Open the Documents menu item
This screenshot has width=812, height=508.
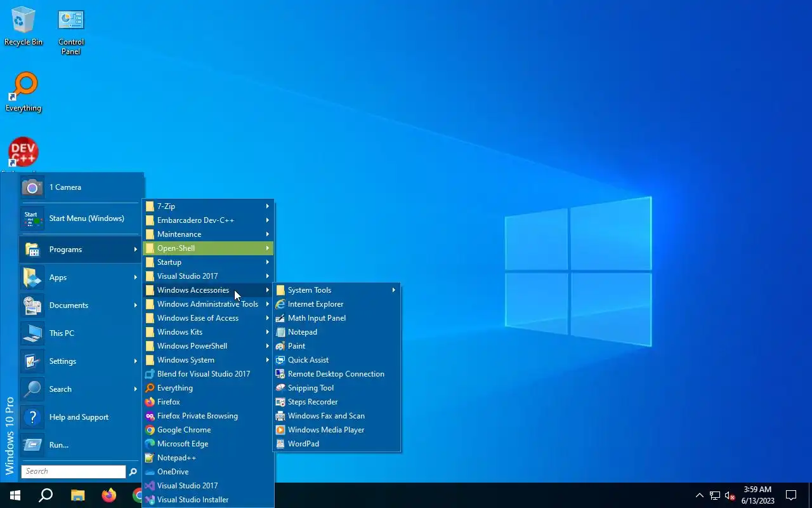click(79, 305)
